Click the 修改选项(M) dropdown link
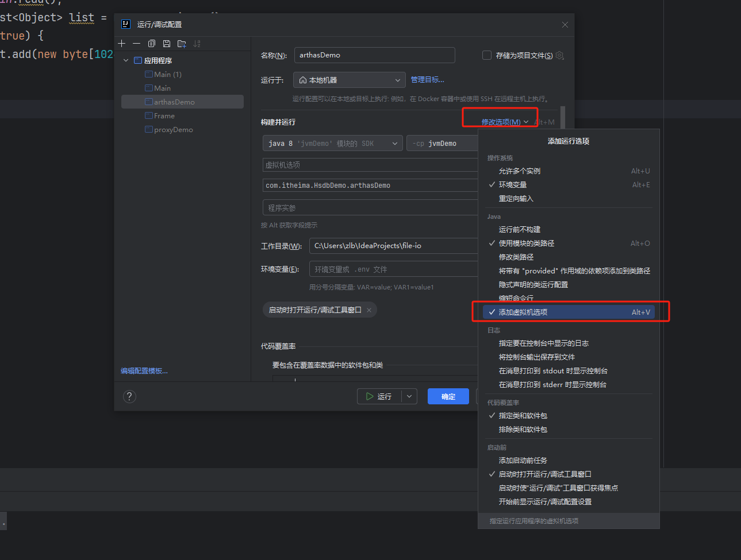Image resolution: width=741 pixels, height=560 pixels. (504, 122)
